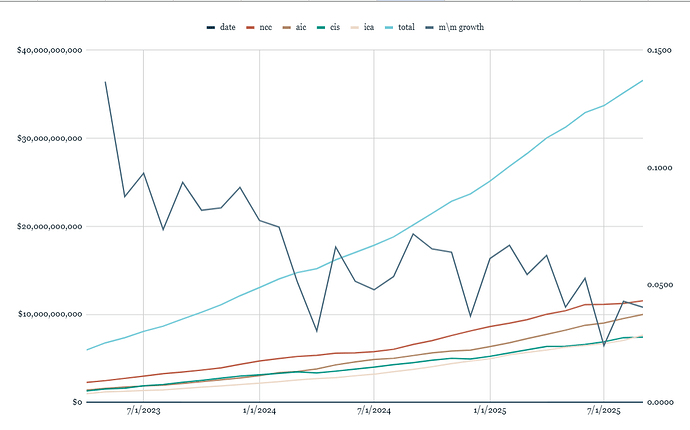
Task: Click the $40,000,000,000 left axis label
Action: pyautogui.click(x=48, y=50)
